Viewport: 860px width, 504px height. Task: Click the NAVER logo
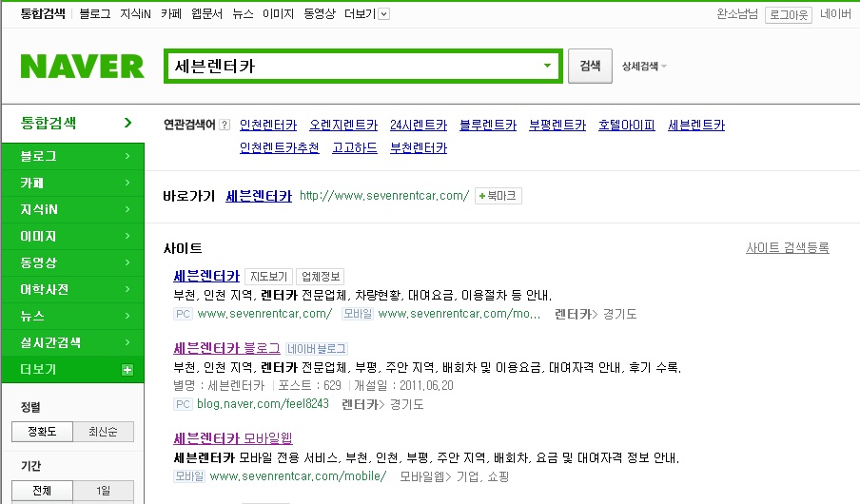(82, 67)
